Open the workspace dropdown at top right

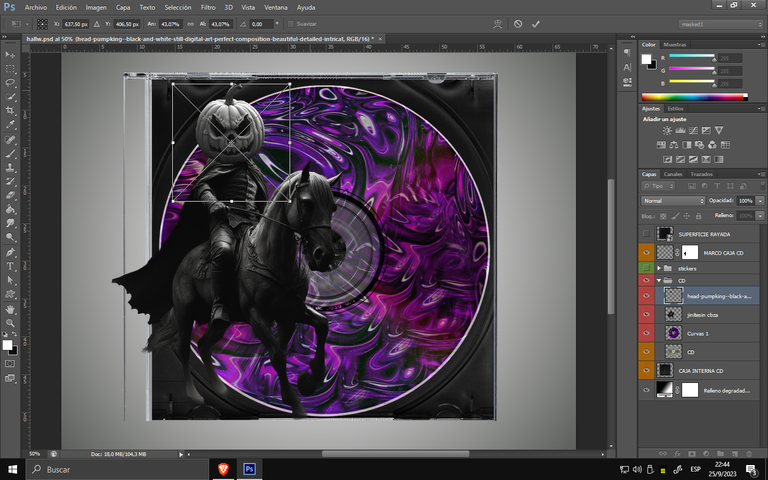coord(720,24)
